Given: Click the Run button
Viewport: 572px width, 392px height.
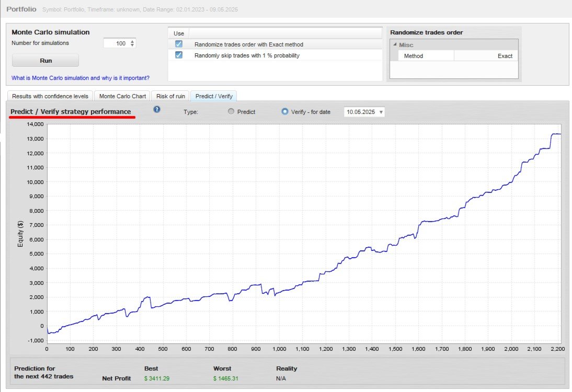Looking at the screenshot, I should point(45,61).
